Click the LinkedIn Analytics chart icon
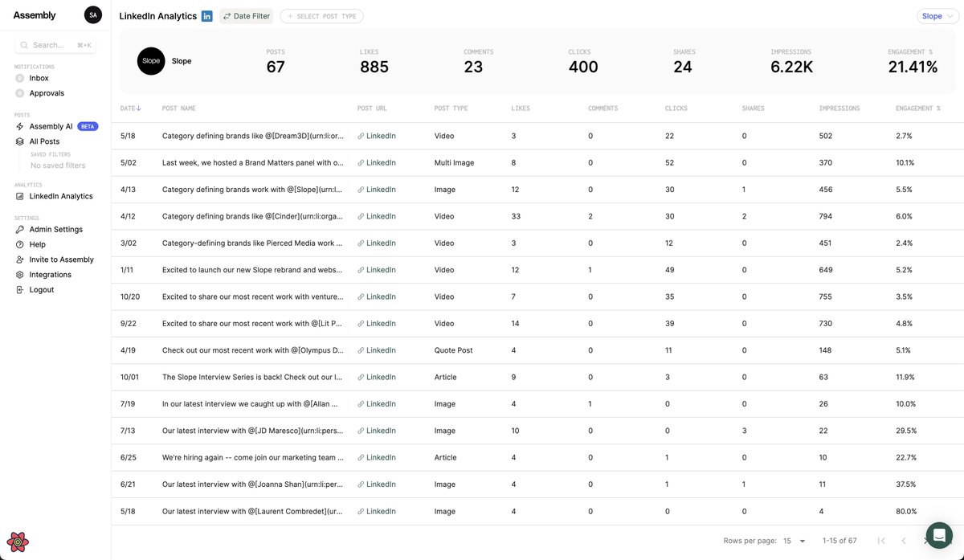 click(20, 196)
